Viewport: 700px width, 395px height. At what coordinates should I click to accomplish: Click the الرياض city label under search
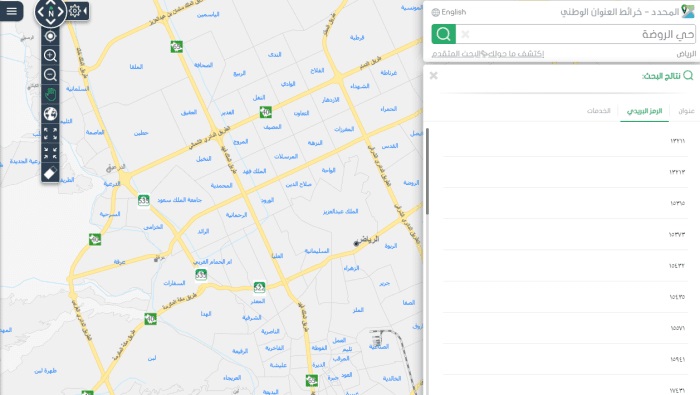pyautogui.click(x=686, y=54)
